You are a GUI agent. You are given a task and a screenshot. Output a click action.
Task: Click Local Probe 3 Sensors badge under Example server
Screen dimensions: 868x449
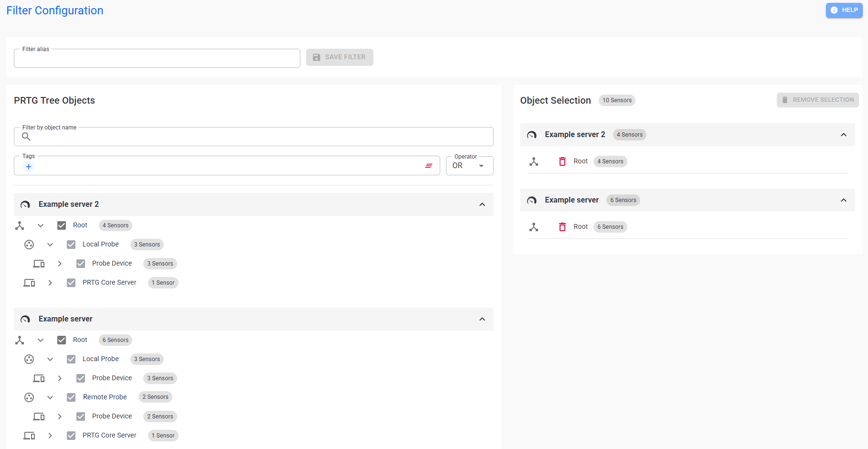click(x=147, y=359)
